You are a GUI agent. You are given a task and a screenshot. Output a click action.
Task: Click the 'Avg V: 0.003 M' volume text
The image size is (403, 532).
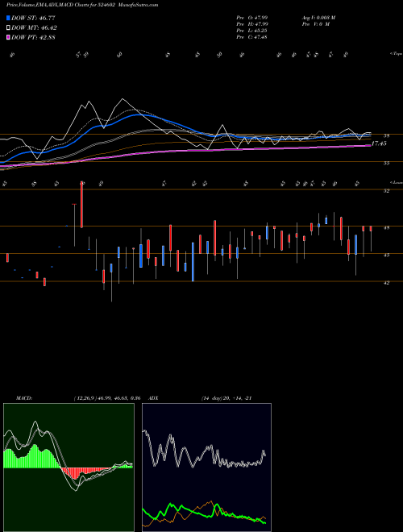pos(318,18)
